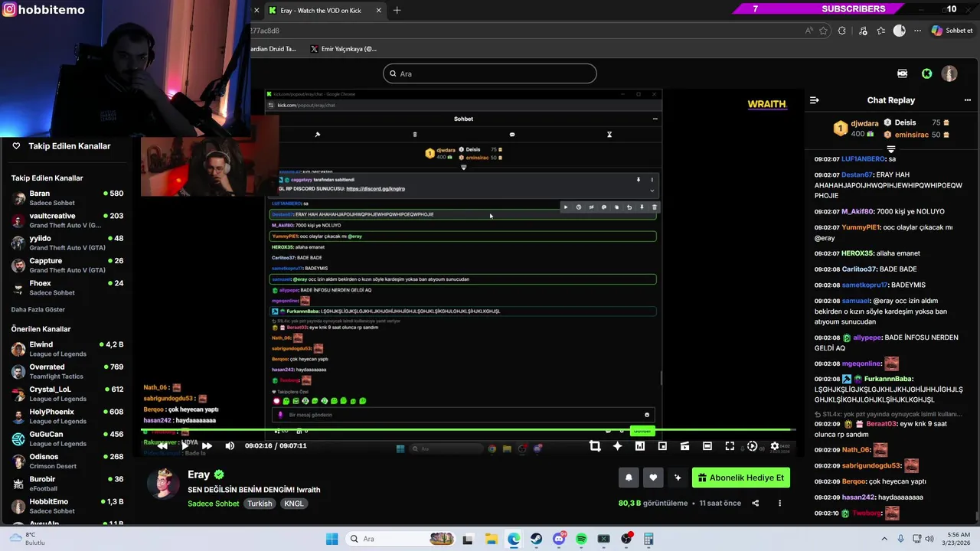This screenshot has width=980, height=551.
Task: Open browser extensions puzzle icon
Action: 842,31
